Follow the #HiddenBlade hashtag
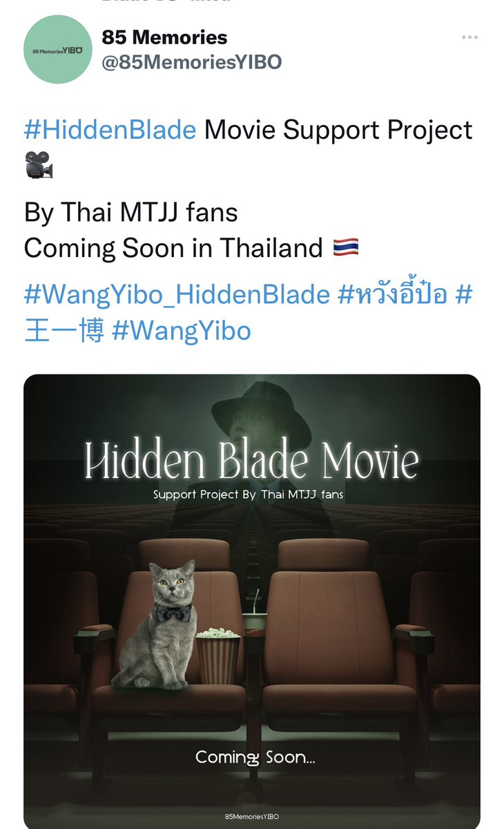 (110, 130)
